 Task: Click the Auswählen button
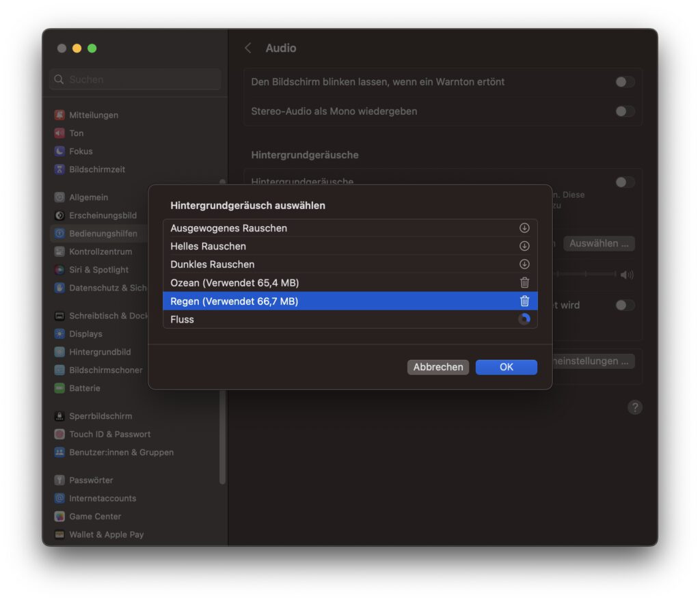coord(598,243)
